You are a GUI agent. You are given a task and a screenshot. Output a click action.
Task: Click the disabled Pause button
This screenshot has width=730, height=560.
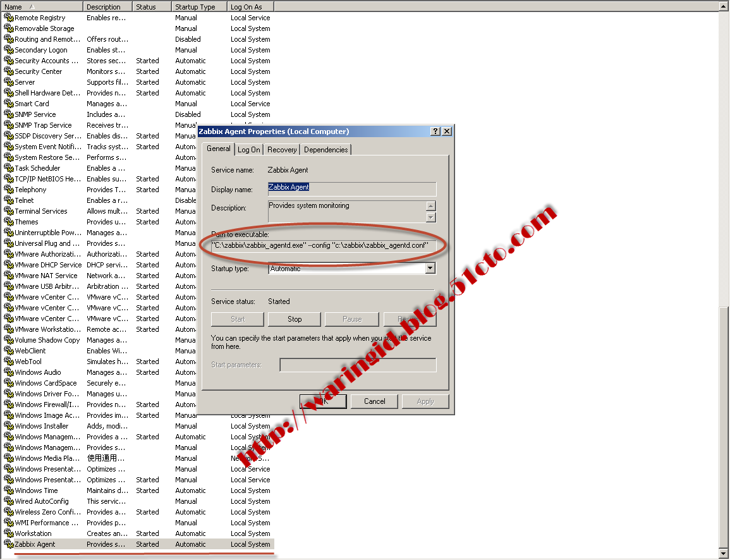coord(352,319)
